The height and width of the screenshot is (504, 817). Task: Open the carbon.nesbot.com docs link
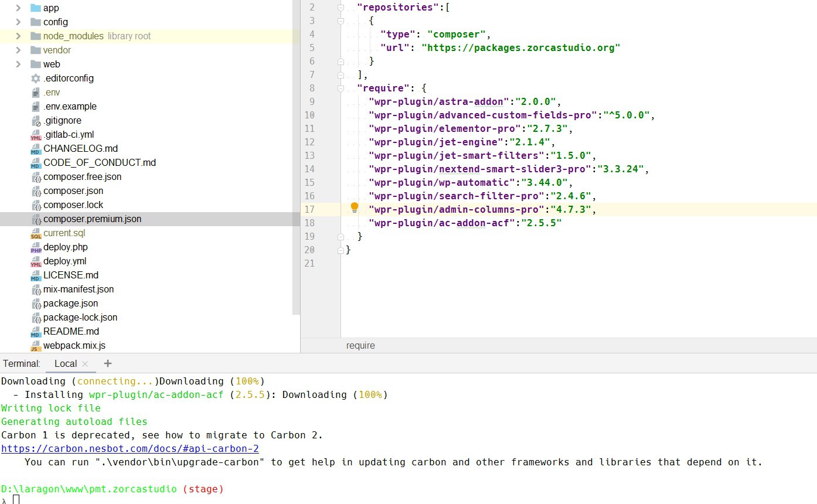coord(130,448)
